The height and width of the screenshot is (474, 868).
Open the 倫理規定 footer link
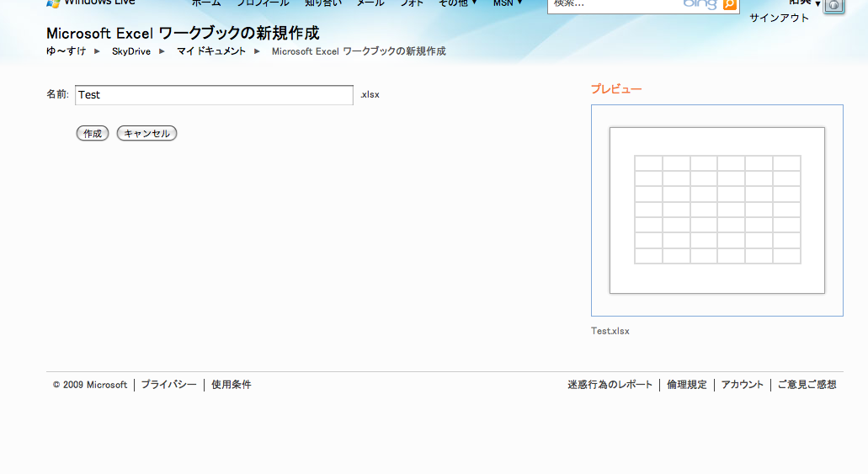pos(687,384)
